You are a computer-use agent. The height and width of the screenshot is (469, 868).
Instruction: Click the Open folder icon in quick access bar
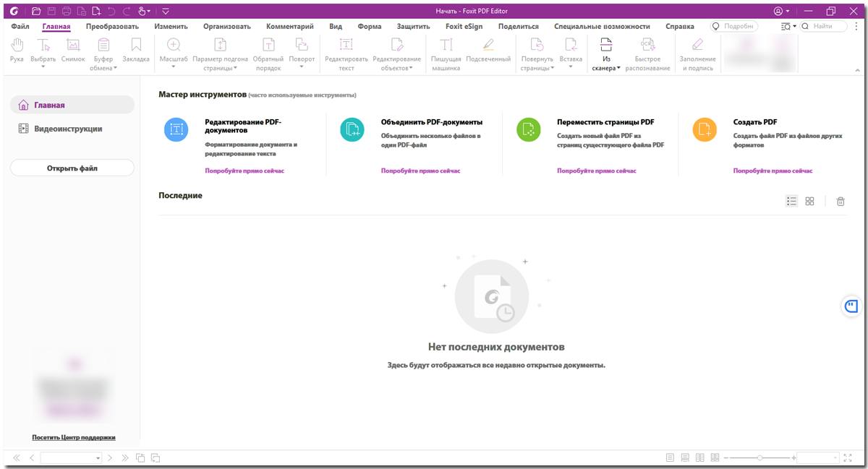pos(36,12)
